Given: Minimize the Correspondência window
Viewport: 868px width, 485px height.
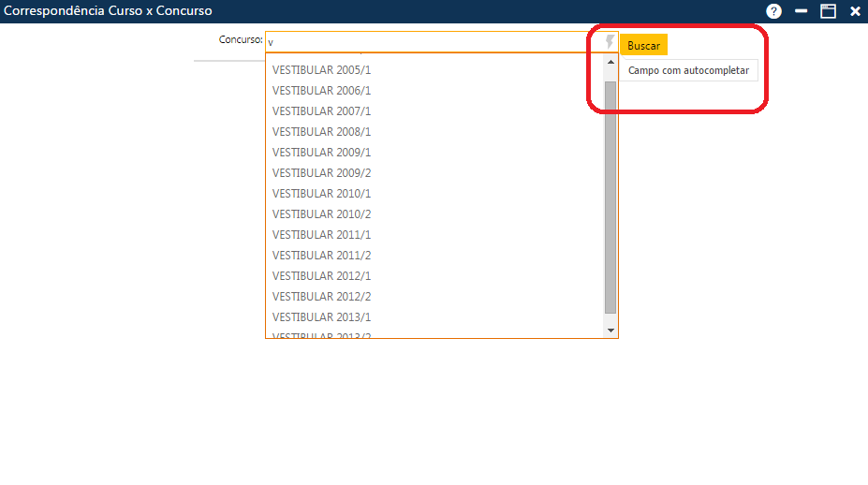Looking at the screenshot, I should [801, 11].
